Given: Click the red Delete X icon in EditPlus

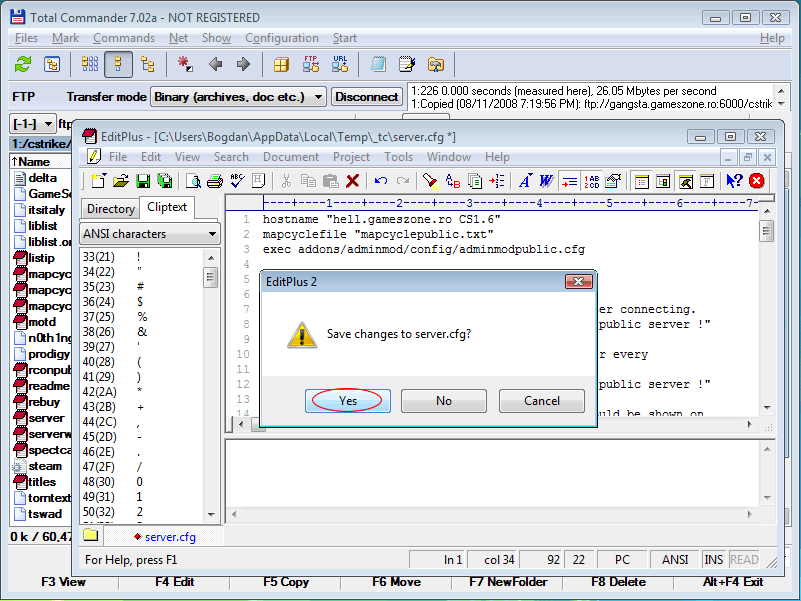Looking at the screenshot, I should (352, 181).
